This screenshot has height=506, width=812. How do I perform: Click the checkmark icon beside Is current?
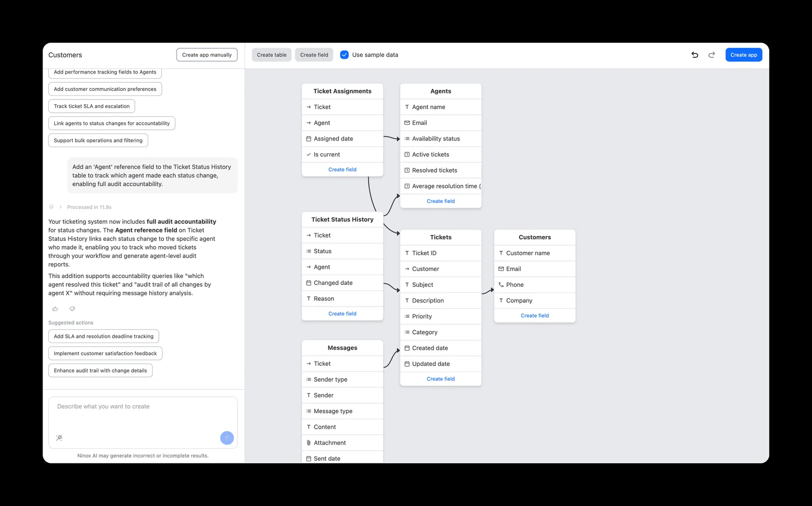(x=309, y=154)
